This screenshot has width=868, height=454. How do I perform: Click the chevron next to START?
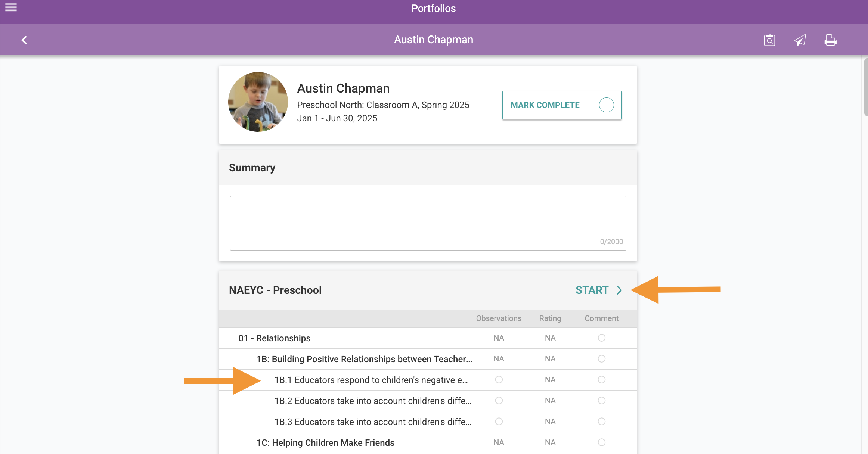point(619,290)
